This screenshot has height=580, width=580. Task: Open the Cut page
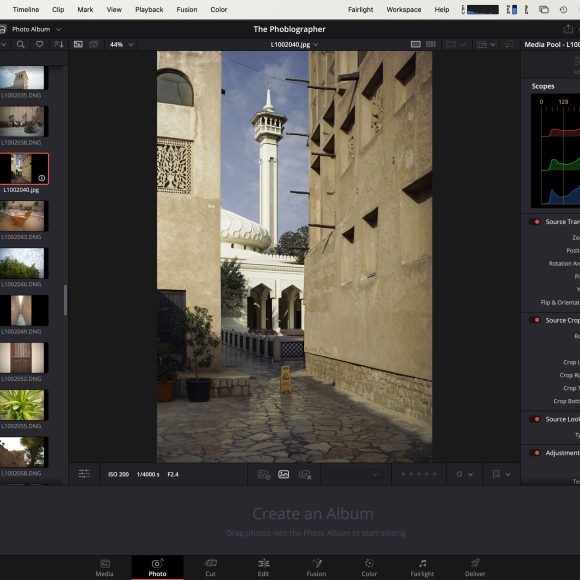point(210,567)
